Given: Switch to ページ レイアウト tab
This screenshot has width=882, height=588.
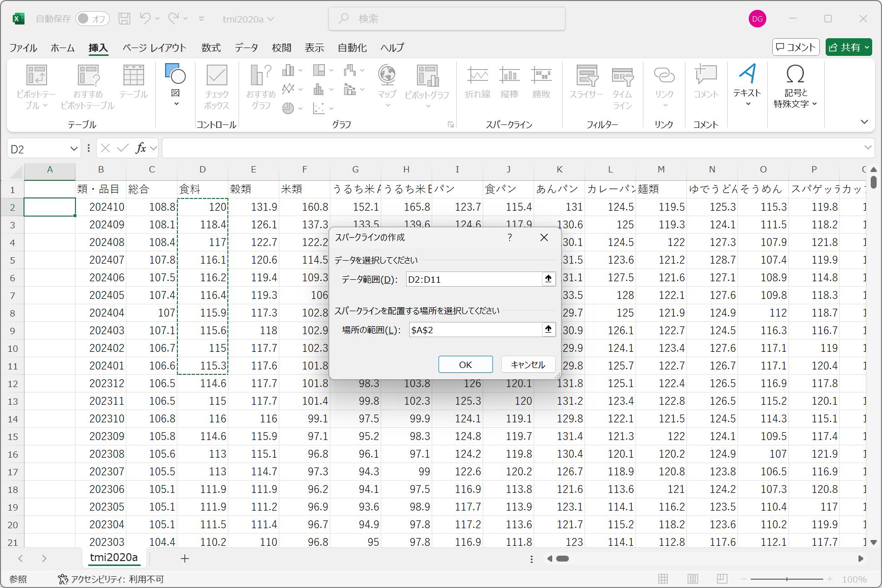Looking at the screenshot, I should pos(154,48).
